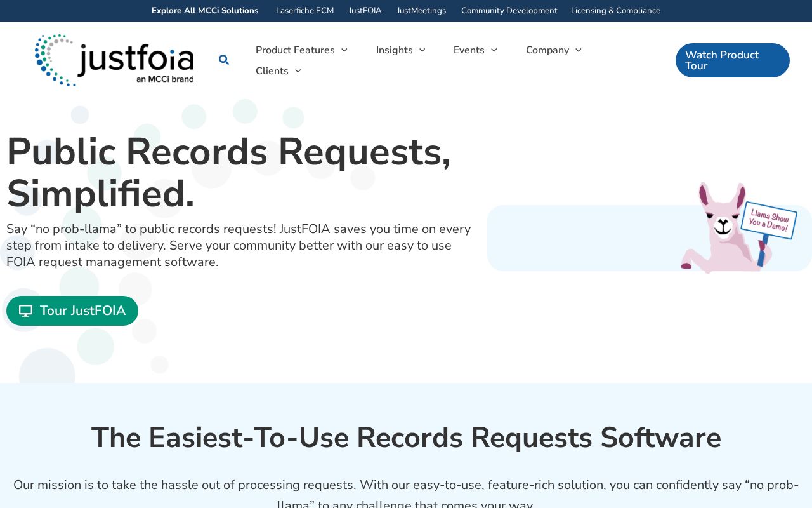Open Community Development link

coord(509,11)
